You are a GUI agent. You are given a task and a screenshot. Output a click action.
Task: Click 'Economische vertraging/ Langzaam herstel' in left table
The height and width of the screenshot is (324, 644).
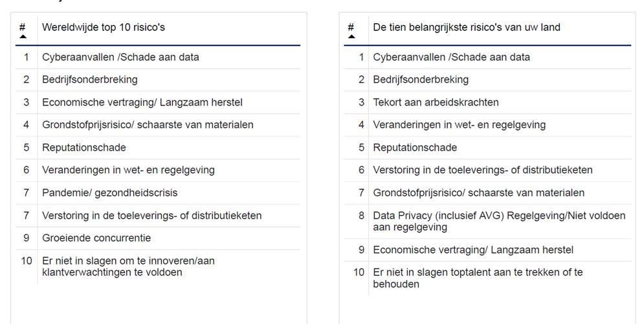[x=142, y=102]
